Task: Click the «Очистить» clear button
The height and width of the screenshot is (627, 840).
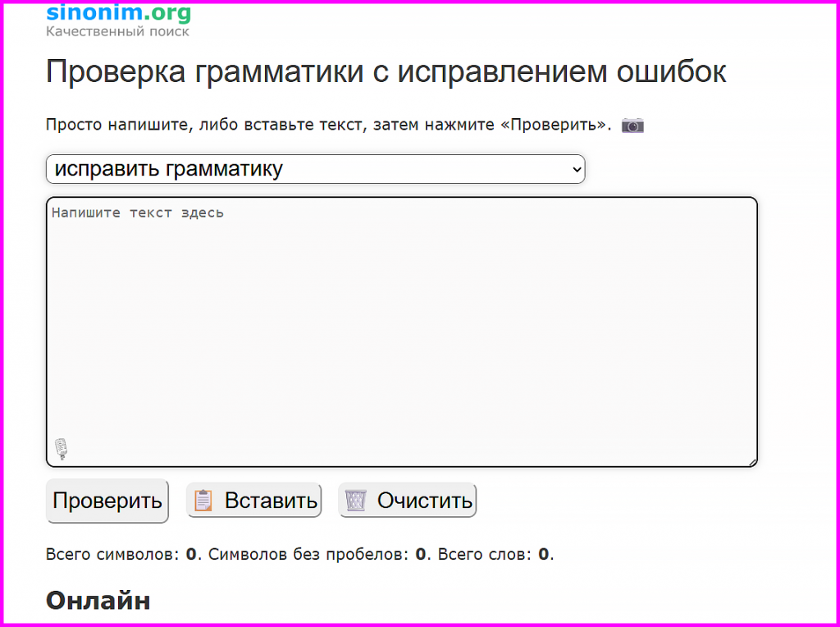Action: pos(407,501)
